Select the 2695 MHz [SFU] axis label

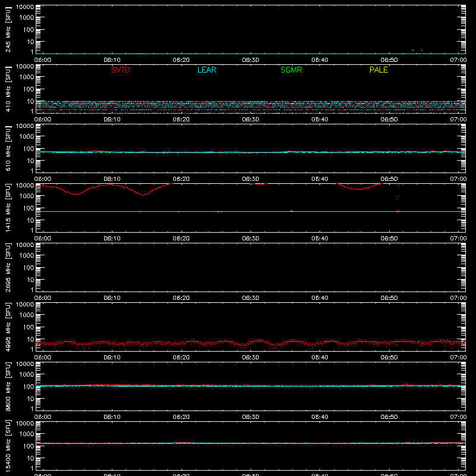[x=8, y=267]
